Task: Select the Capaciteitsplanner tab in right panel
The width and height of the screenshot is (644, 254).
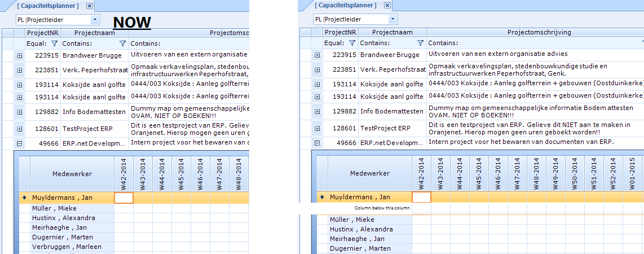Action: point(346,5)
